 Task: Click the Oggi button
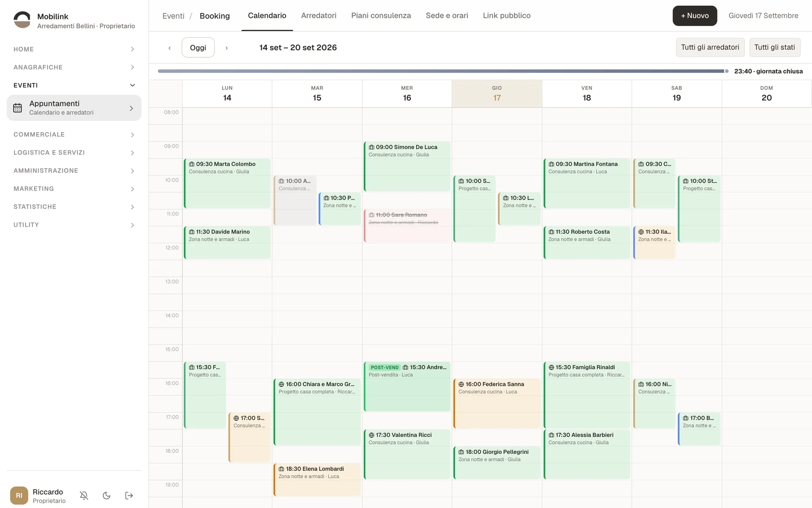(x=198, y=48)
